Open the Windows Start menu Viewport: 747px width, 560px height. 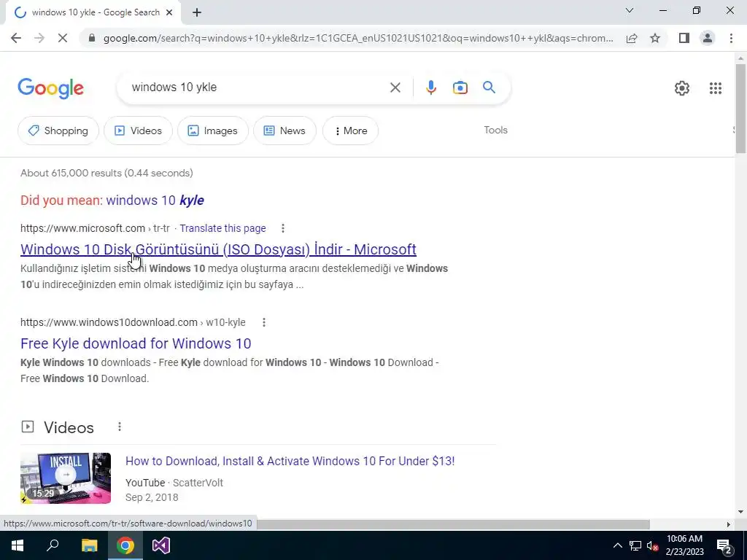18,545
